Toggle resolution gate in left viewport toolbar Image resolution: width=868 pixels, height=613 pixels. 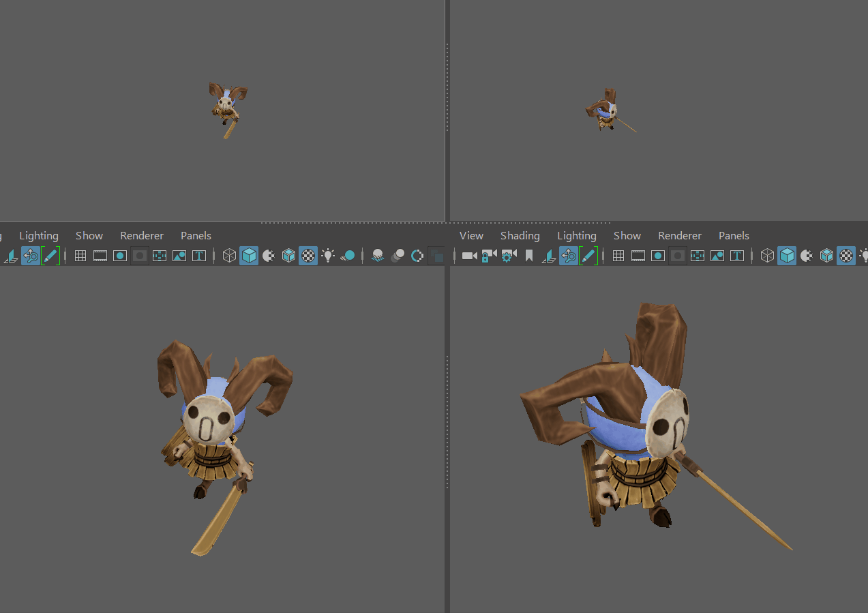coord(120,256)
